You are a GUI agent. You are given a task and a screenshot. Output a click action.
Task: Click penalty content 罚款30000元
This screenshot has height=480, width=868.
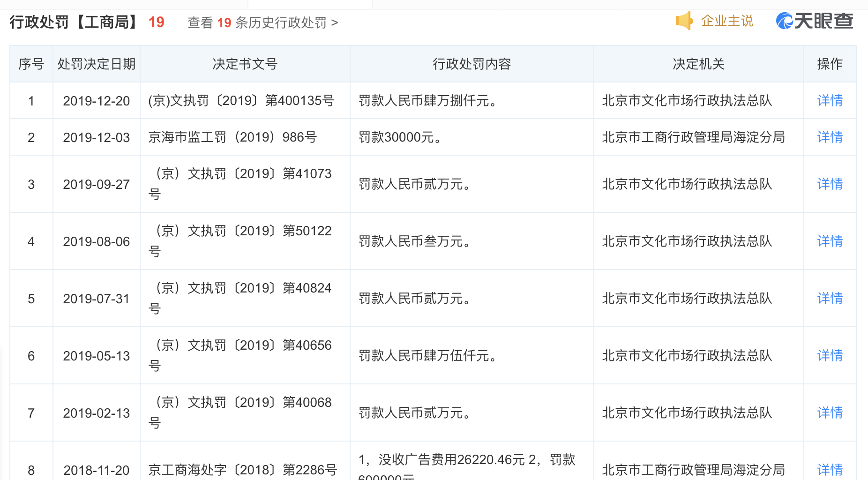(x=400, y=137)
